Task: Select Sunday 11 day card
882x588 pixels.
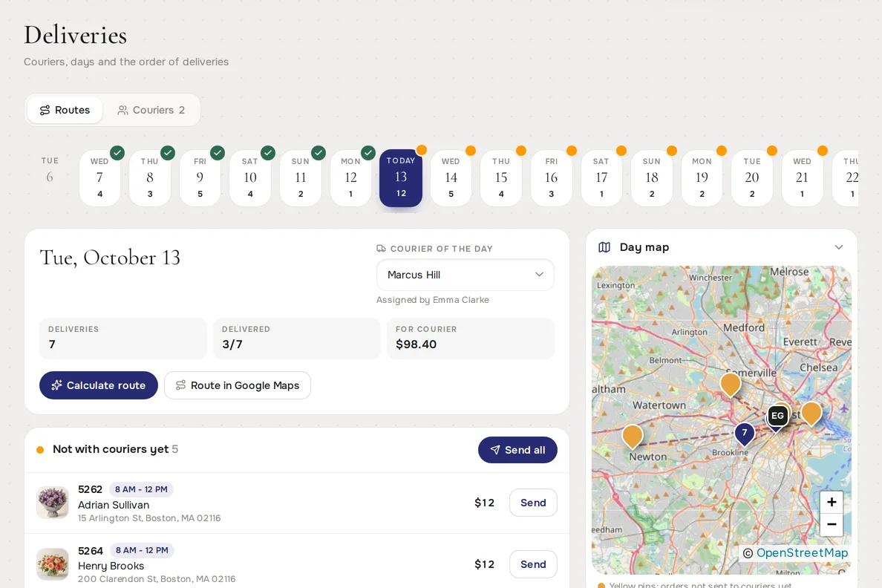Action: (301, 177)
